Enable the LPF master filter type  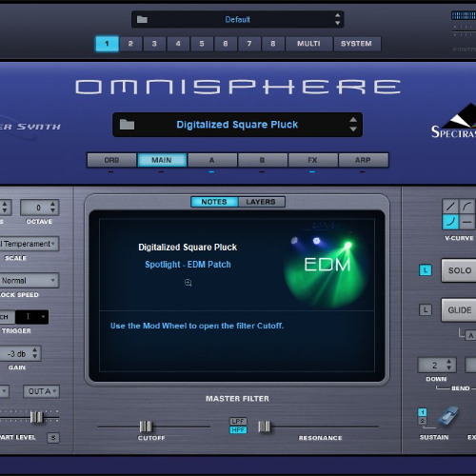(x=238, y=421)
